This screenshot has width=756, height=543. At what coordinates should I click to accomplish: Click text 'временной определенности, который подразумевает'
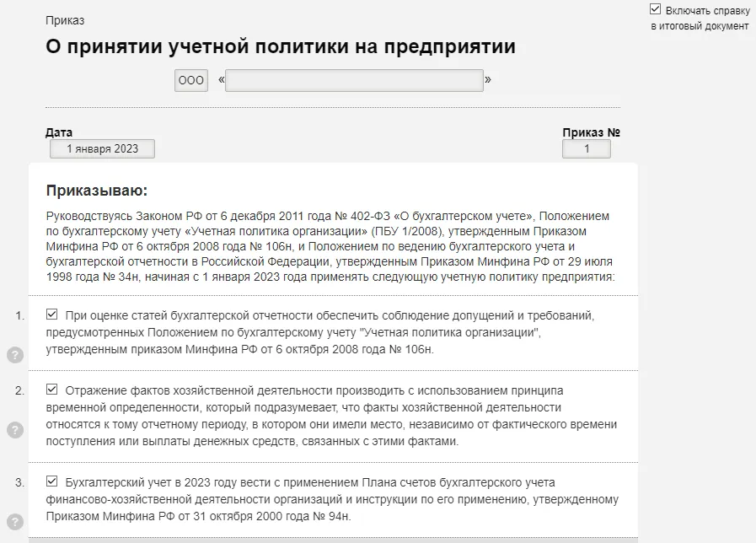click(x=192, y=407)
